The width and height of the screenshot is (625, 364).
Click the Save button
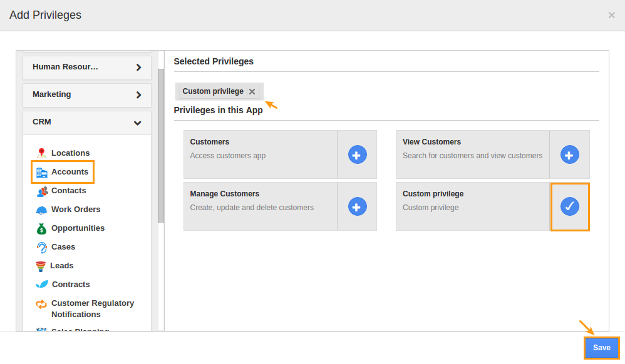[x=601, y=348]
